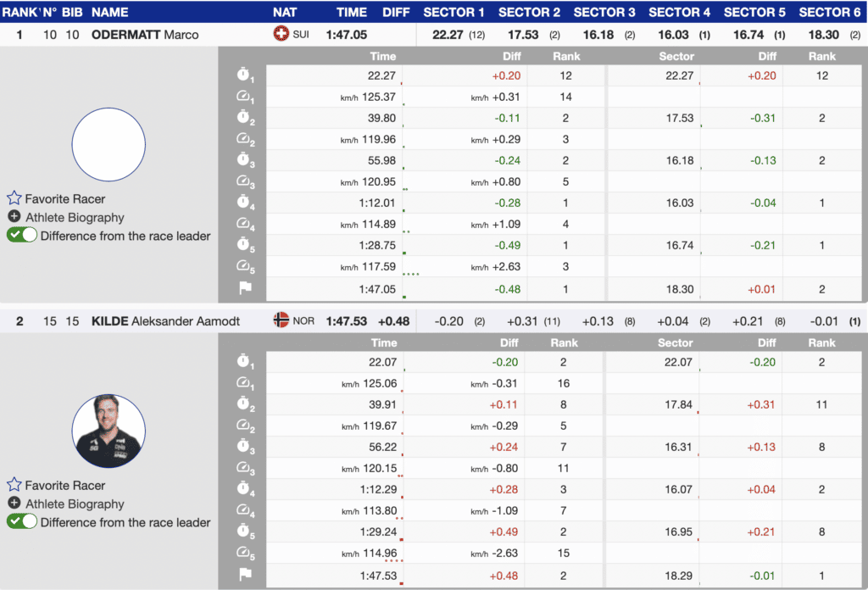This screenshot has width=868, height=590.
Task: Collapse the ODERMATT Marco result row
Action: coord(144,35)
